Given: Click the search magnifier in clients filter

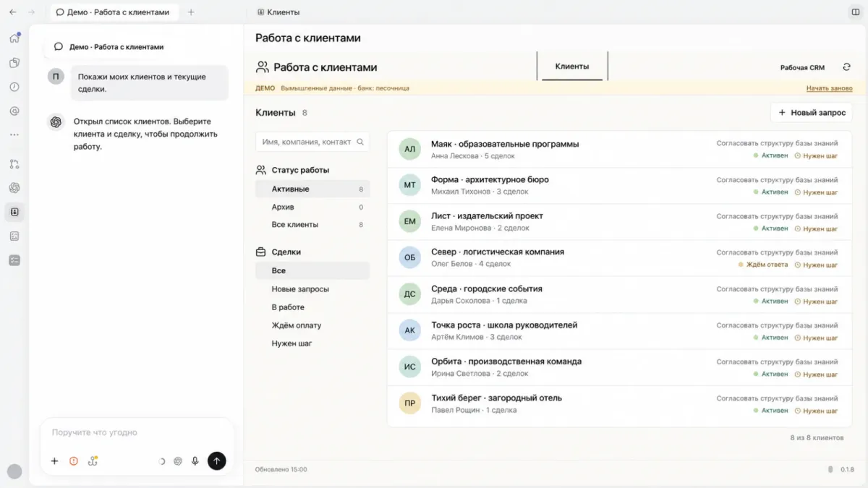Looking at the screenshot, I should coord(360,142).
